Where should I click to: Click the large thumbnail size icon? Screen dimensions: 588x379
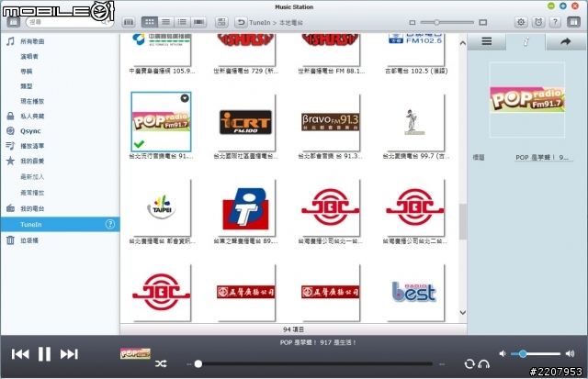pyautogui.click(x=483, y=22)
